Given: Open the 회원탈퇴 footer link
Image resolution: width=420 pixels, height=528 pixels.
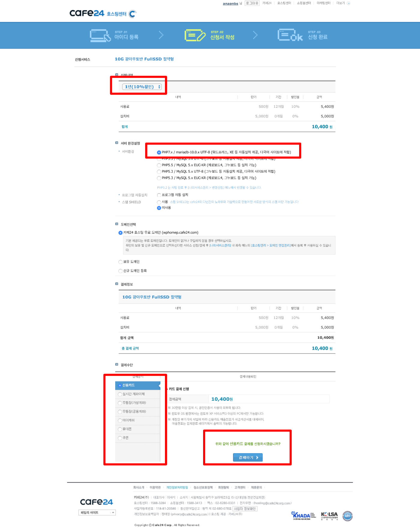Looking at the screenshot, I should [x=223, y=487].
